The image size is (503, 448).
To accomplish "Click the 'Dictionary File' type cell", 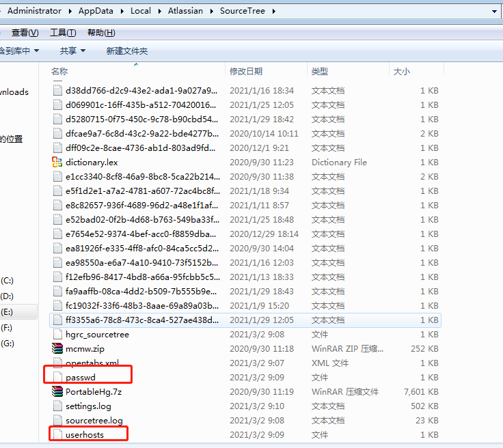I will (x=339, y=162).
